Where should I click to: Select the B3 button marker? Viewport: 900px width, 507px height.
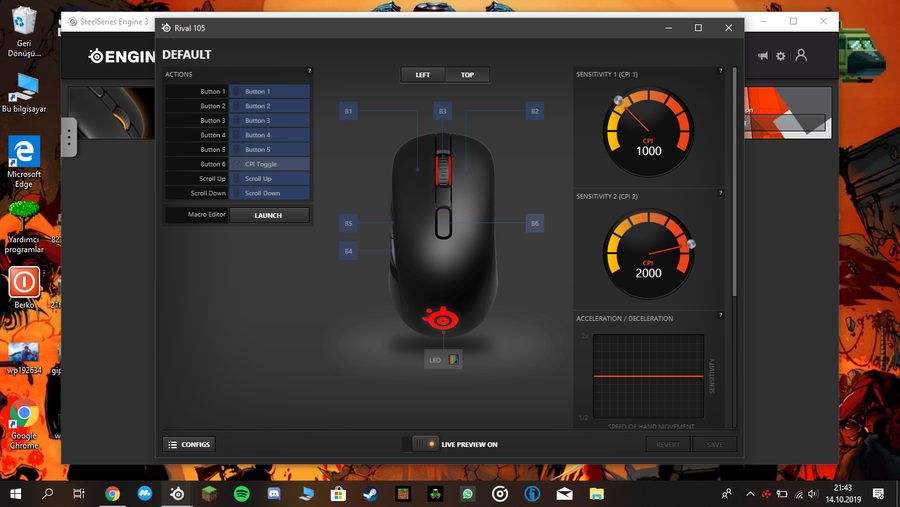(443, 111)
